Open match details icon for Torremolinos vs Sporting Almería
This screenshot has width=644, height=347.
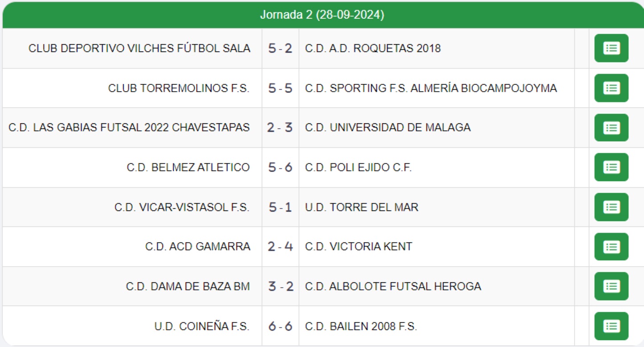(611, 88)
